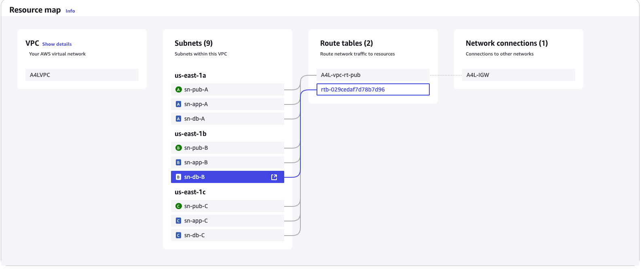
Task: Select the A4L-IGW network connection
Action: tap(519, 75)
